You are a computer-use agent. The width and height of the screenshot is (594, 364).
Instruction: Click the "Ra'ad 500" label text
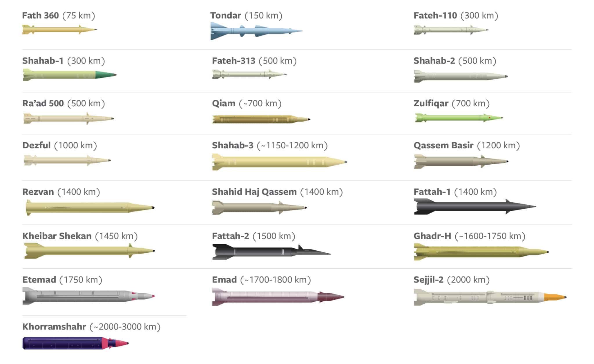[x=43, y=103]
